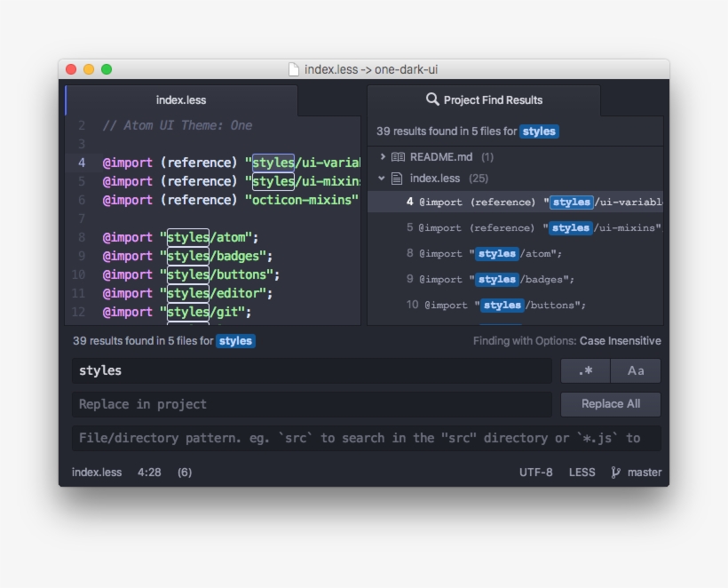Focus the File/directory pattern field
This screenshot has width=728, height=588.
pos(367,438)
